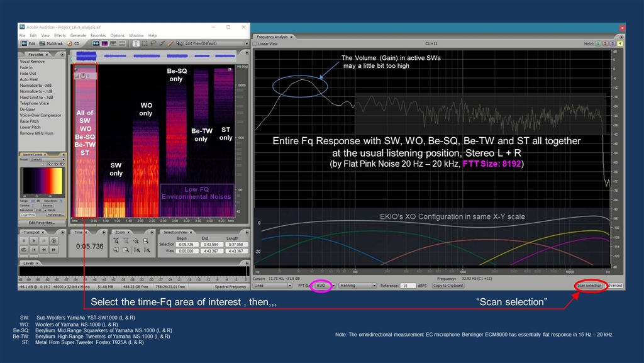Open FFT Size dropdown arrow
The height and width of the screenshot is (363, 644).
(x=333, y=286)
